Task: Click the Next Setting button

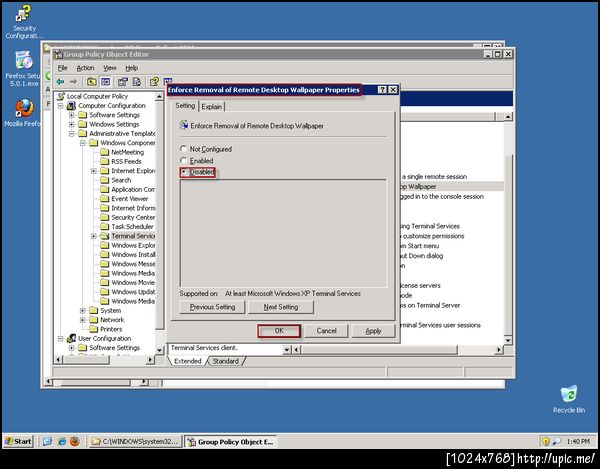Action: click(x=280, y=307)
